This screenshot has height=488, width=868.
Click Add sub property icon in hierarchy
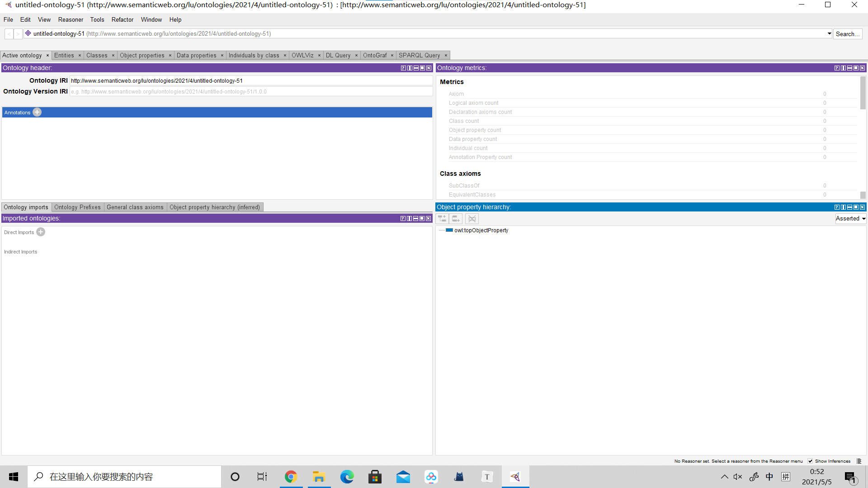(442, 219)
